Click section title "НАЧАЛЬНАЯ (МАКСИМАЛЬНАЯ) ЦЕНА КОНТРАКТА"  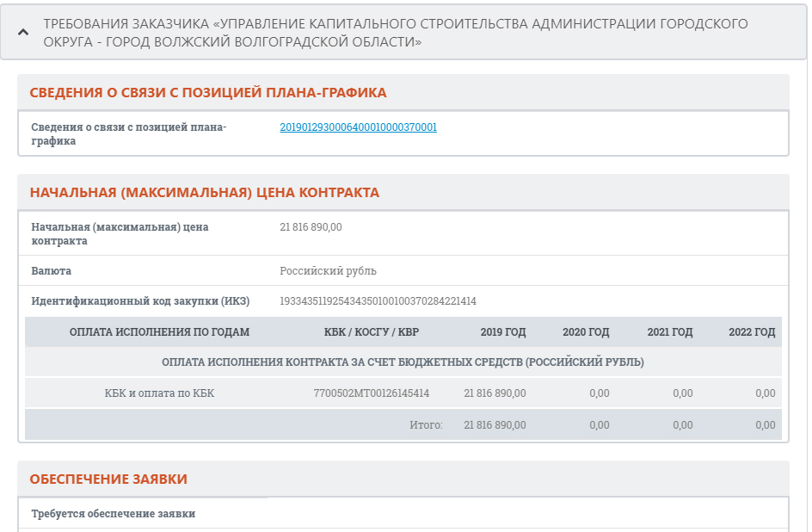[x=205, y=193]
